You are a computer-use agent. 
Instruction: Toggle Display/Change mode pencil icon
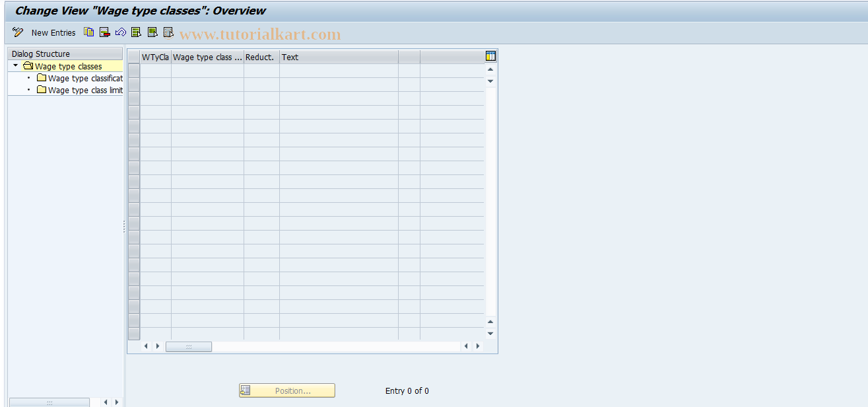coord(18,32)
